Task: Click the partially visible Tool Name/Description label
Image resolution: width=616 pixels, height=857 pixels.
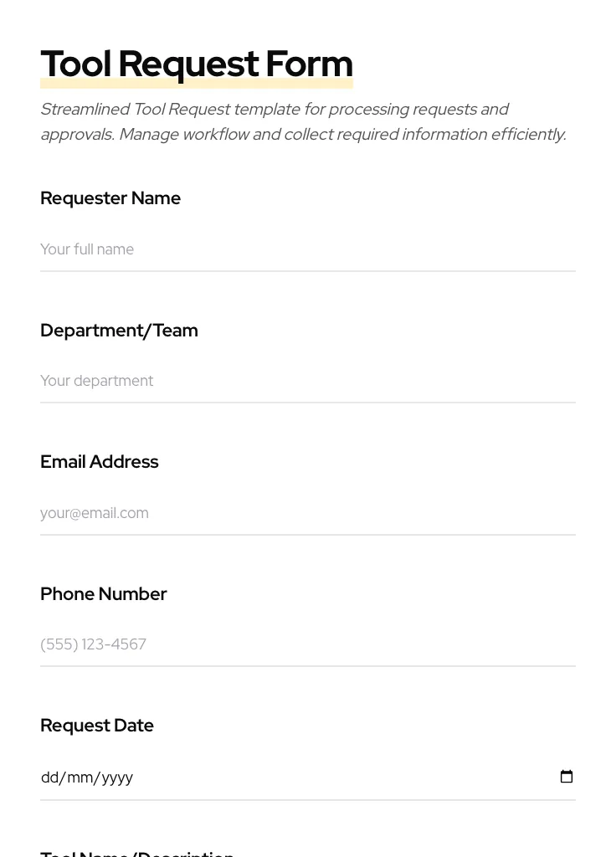Action: (x=137, y=853)
